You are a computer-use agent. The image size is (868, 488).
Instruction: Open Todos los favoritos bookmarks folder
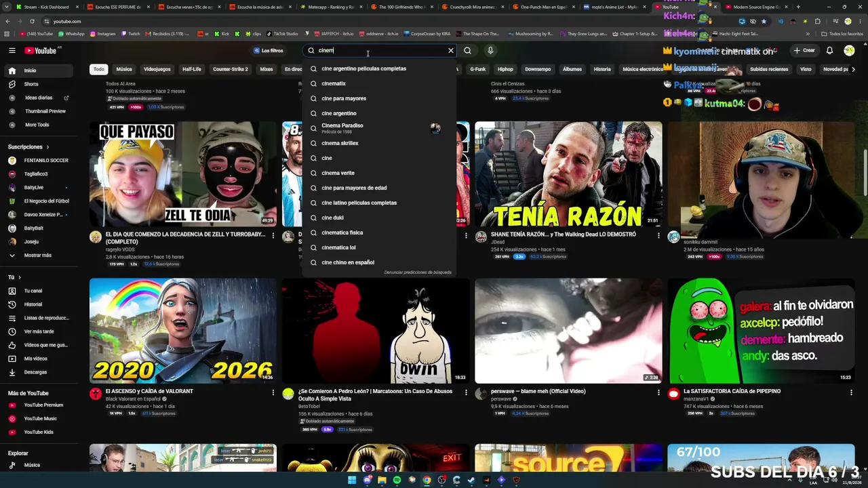click(x=842, y=33)
